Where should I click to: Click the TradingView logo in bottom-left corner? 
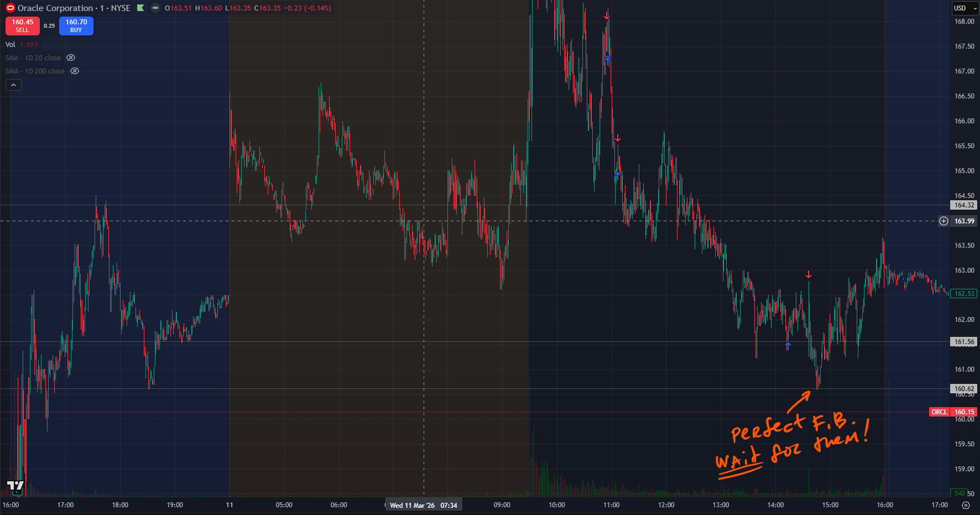15,487
